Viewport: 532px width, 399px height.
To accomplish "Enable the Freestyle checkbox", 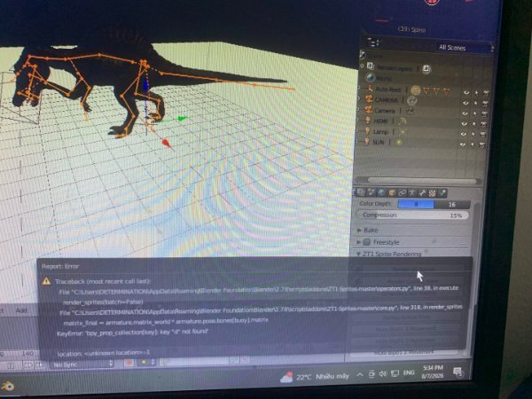I will (367, 242).
